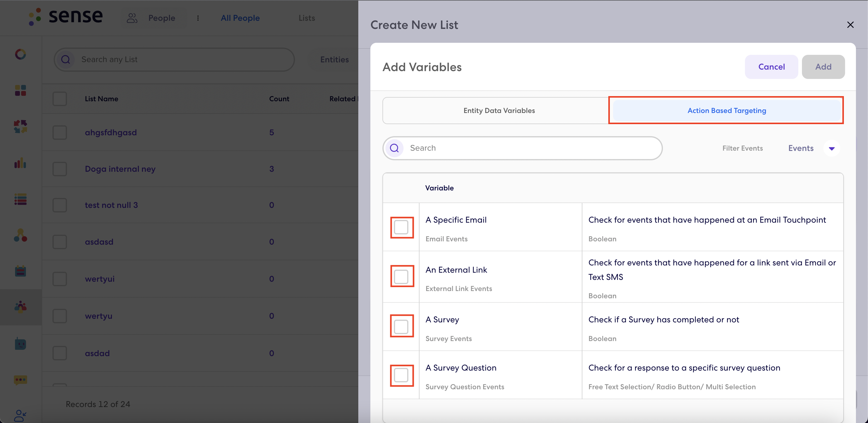Open the All People tab
Image resolution: width=868 pixels, height=423 pixels.
click(x=240, y=18)
